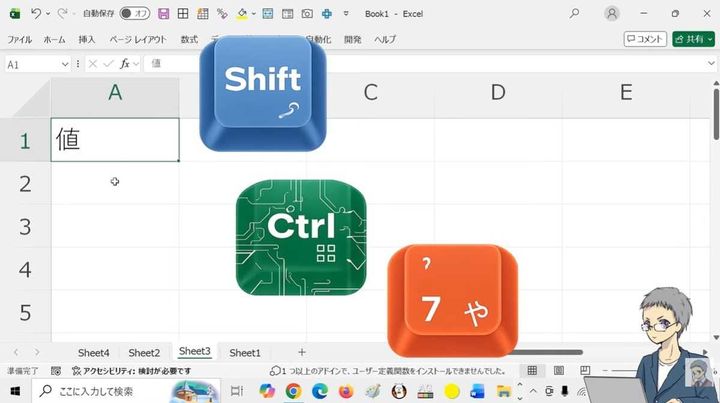Click the freeze panes icon
Image resolution: width=720 pixels, height=403 pixels.
click(x=287, y=14)
